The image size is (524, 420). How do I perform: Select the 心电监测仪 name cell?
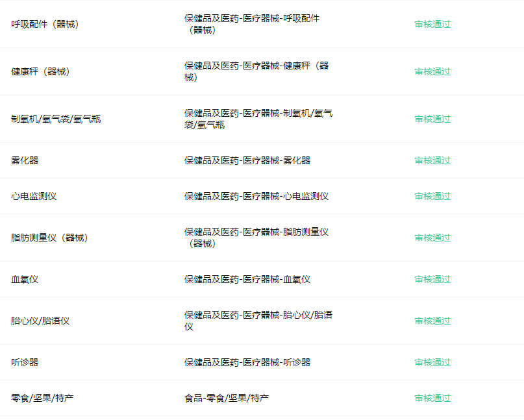pos(34,196)
